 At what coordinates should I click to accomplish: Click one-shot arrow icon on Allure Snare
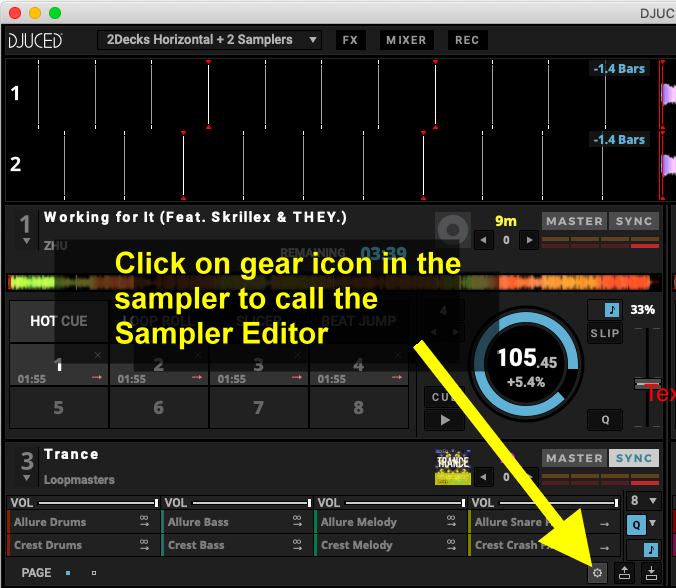604,524
